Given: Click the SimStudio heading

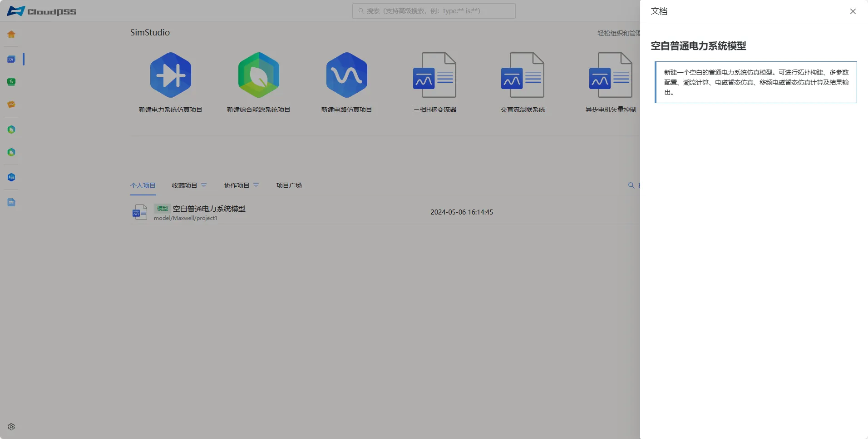Looking at the screenshot, I should (x=150, y=33).
